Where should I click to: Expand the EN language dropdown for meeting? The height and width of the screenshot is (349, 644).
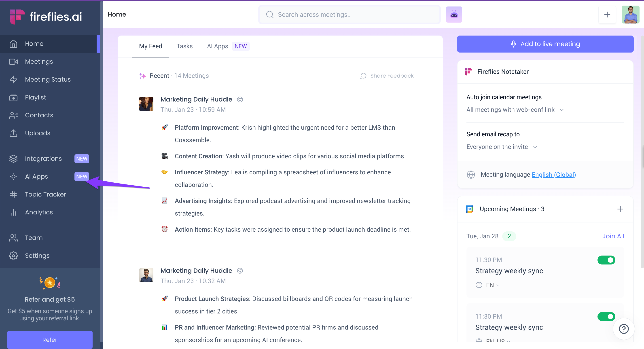[x=492, y=285]
